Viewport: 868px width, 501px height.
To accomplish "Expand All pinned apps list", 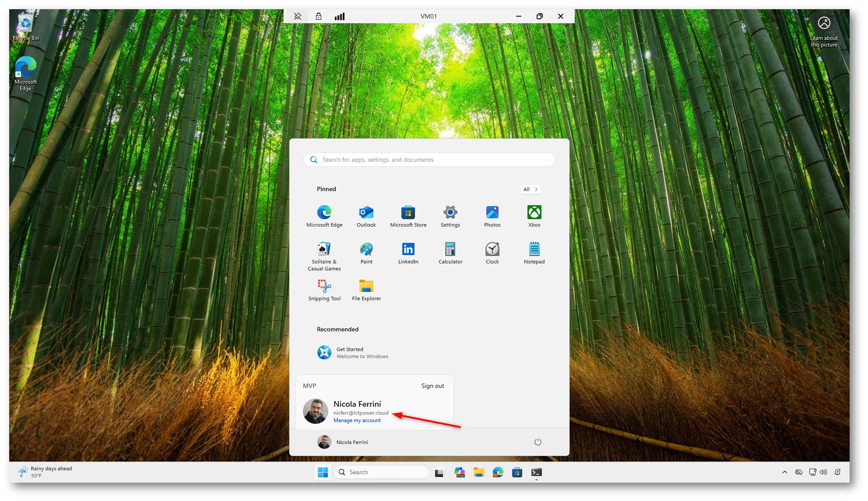I will tap(530, 189).
